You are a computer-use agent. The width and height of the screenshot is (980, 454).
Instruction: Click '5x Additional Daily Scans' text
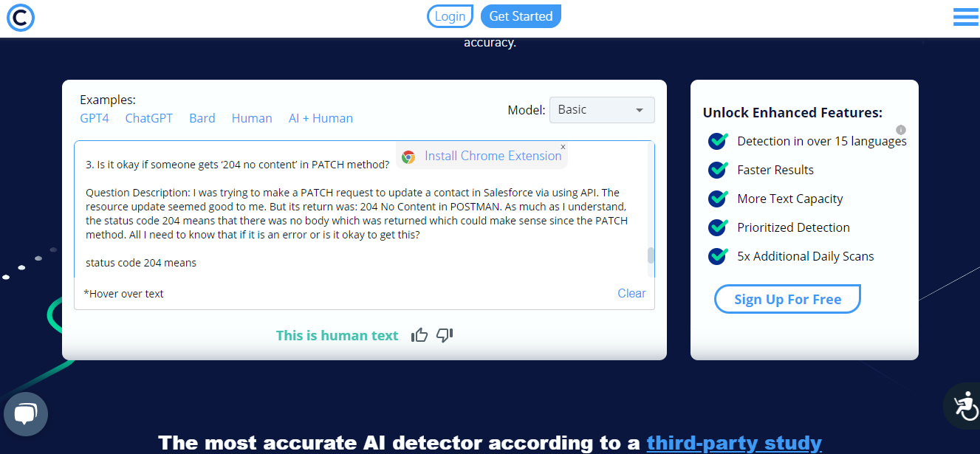click(x=806, y=256)
